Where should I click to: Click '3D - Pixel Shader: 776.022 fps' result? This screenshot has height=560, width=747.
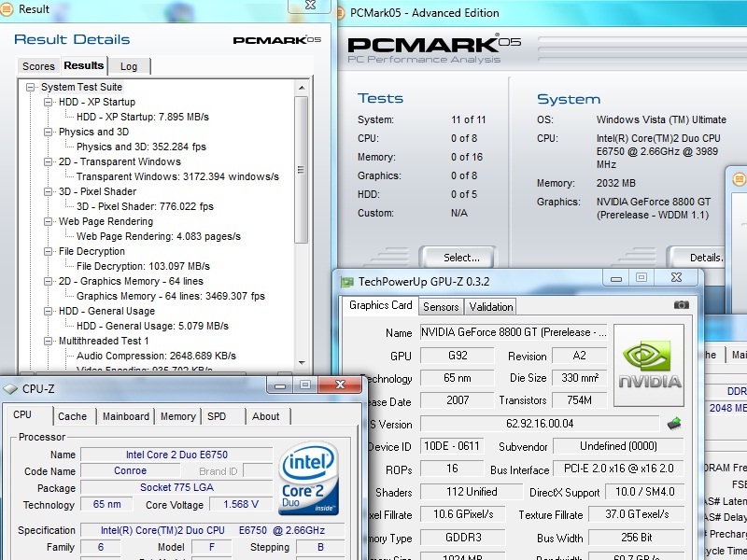pyautogui.click(x=145, y=206)
